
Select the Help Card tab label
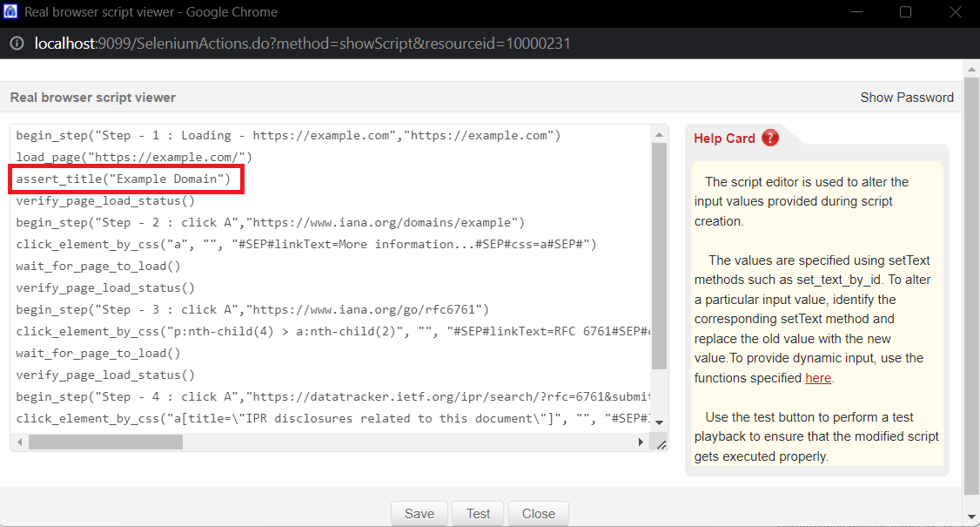(724, 139)
